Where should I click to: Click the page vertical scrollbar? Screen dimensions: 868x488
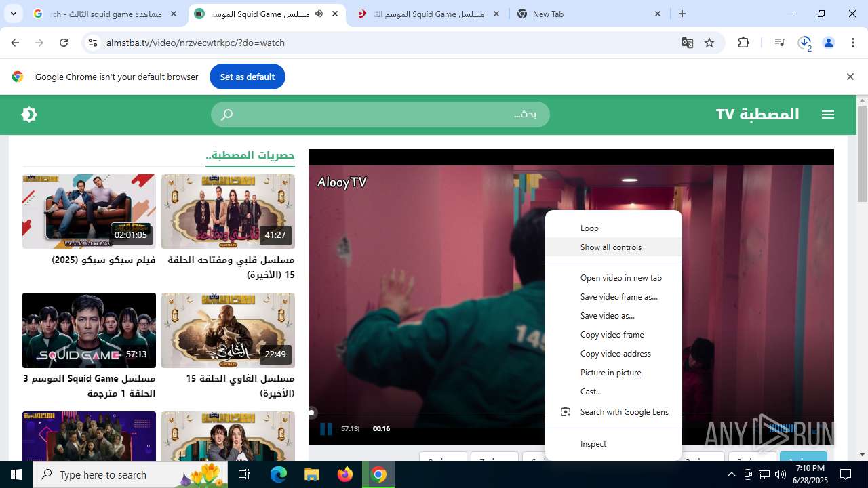click(x=862, y=155)
